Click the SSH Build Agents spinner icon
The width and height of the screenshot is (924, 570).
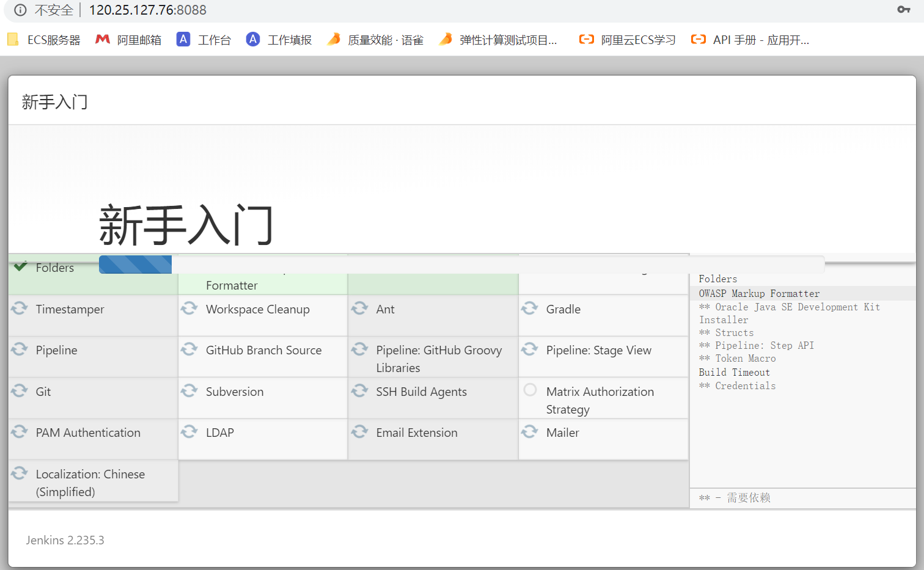tap(360, 390)
